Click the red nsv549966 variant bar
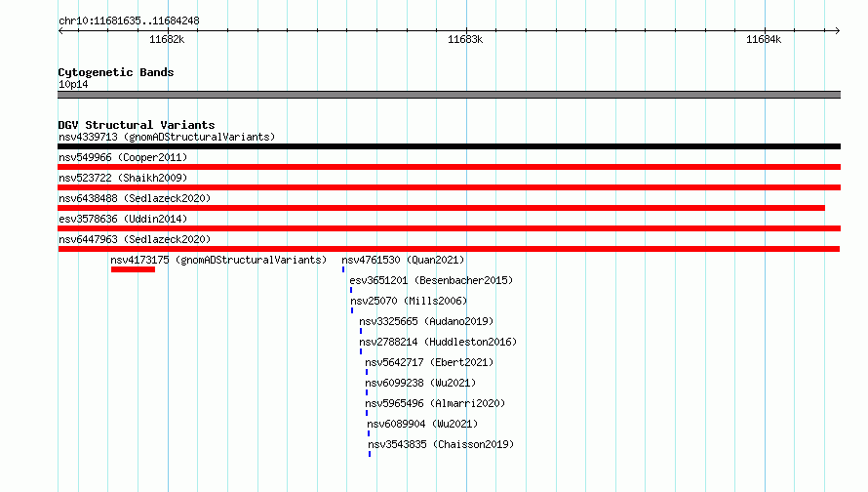 click(449, 167)
